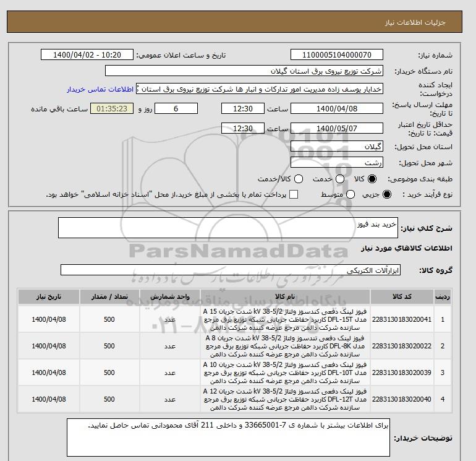
Task: Click product code 2283130183020022
Action: coord(402,346)
